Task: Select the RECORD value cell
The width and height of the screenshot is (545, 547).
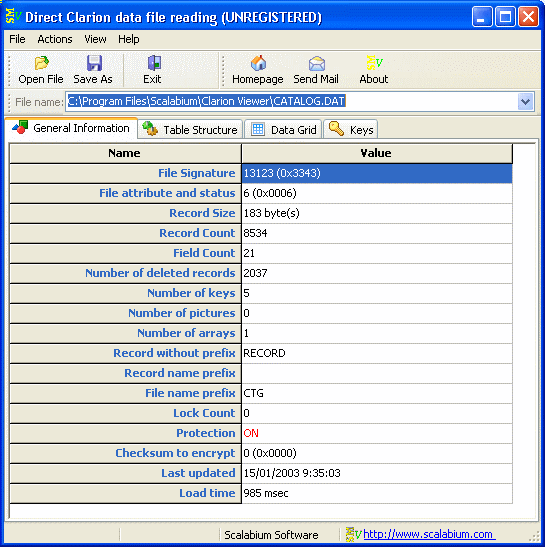Action: [x=377, y=353]
